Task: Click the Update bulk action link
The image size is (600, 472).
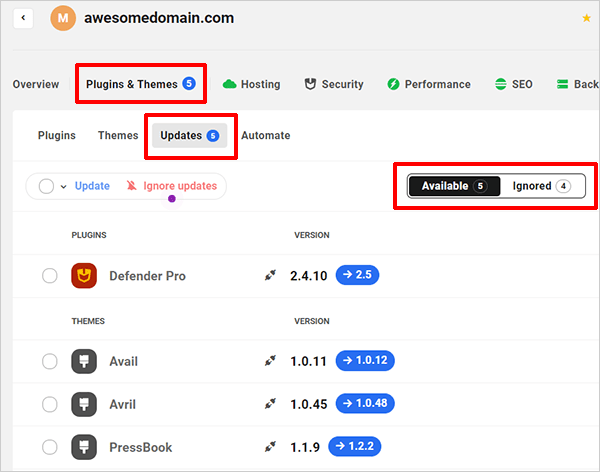Action: click(x=92, y=186)
